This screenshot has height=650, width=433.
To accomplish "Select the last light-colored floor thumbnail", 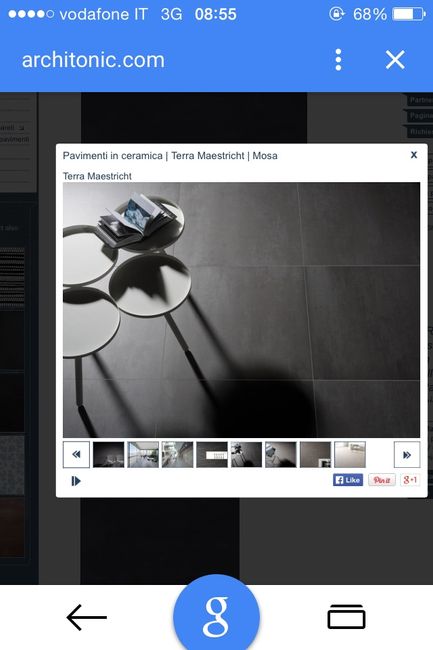I will point(350,454).
